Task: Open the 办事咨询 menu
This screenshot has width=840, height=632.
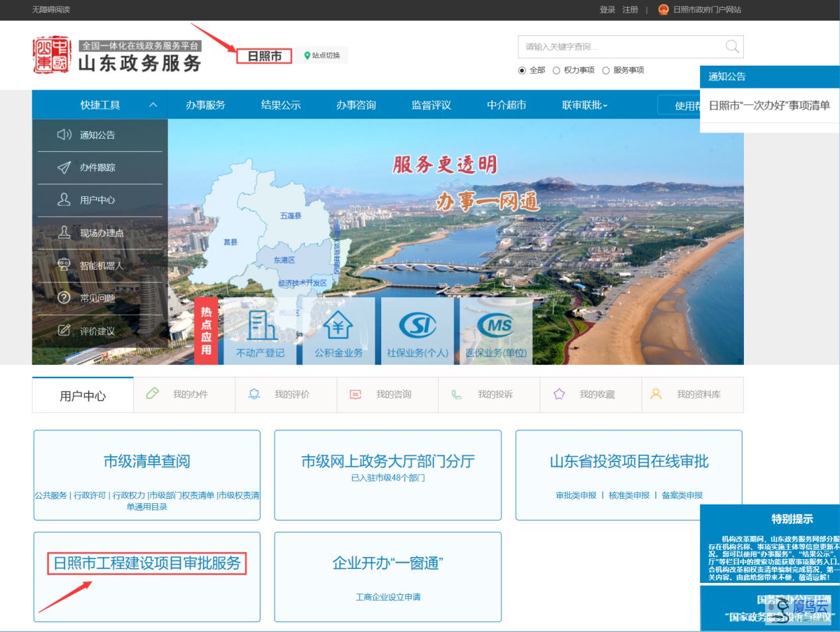Action: coord(356,105)
